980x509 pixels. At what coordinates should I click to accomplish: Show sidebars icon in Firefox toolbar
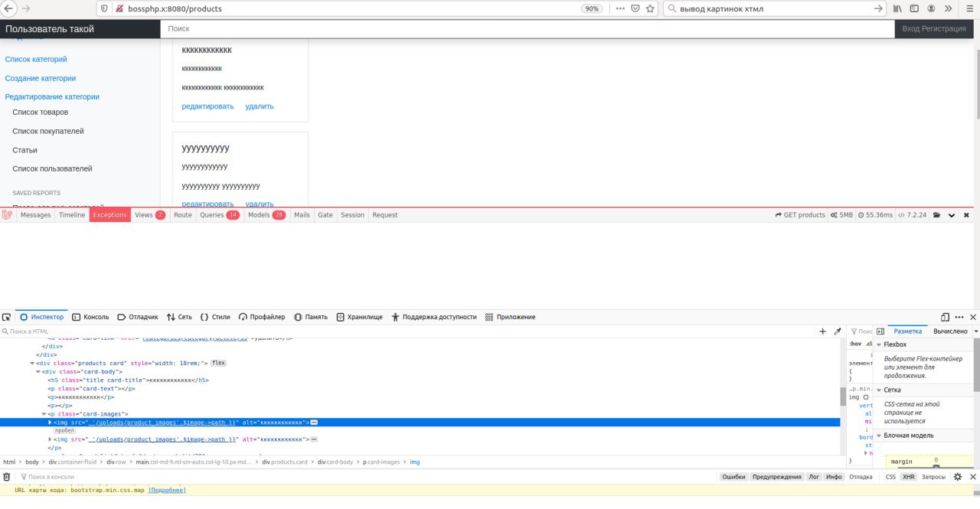(915, 8)
